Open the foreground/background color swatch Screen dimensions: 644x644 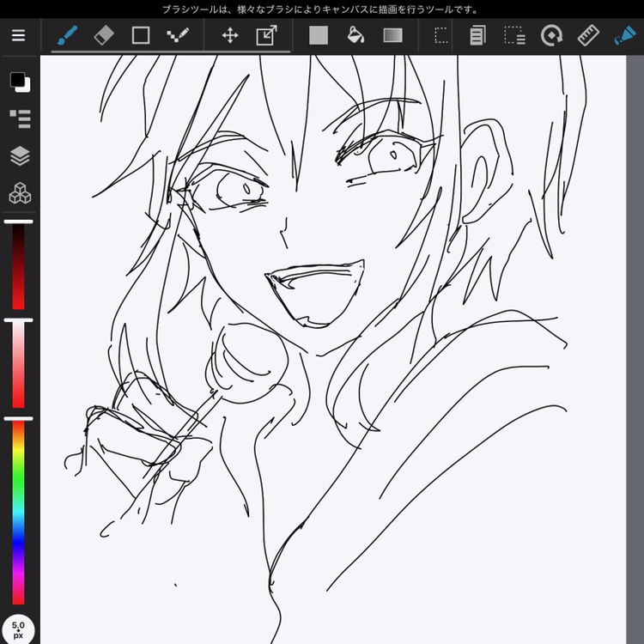pyautogui.click(x=20, y=82)
